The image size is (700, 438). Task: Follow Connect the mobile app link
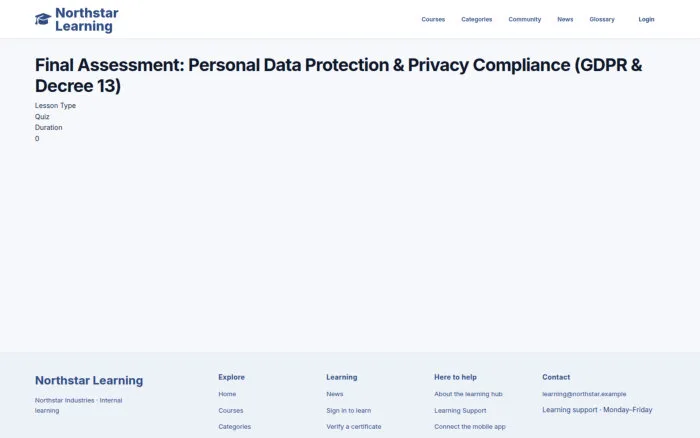pos(470,427)
